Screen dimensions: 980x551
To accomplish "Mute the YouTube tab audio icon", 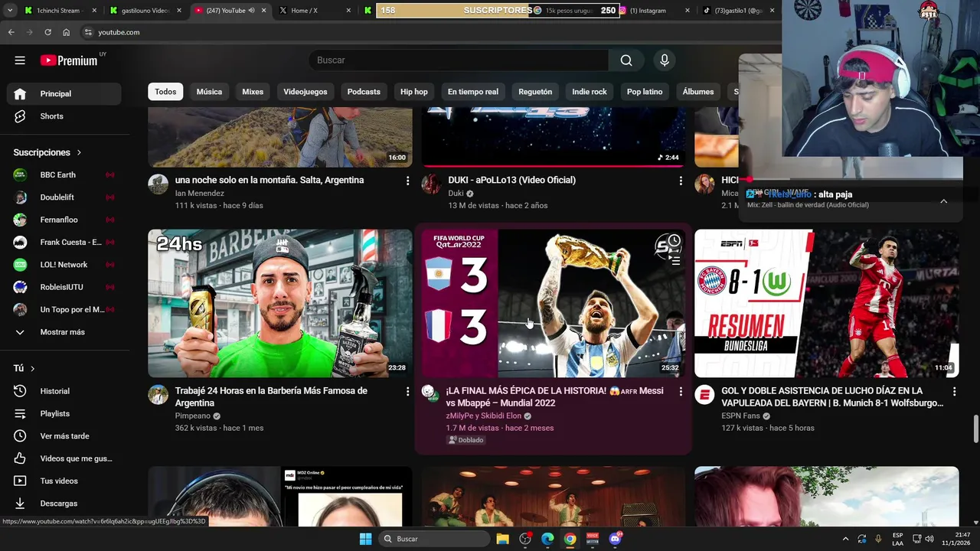I will point(252,11).
